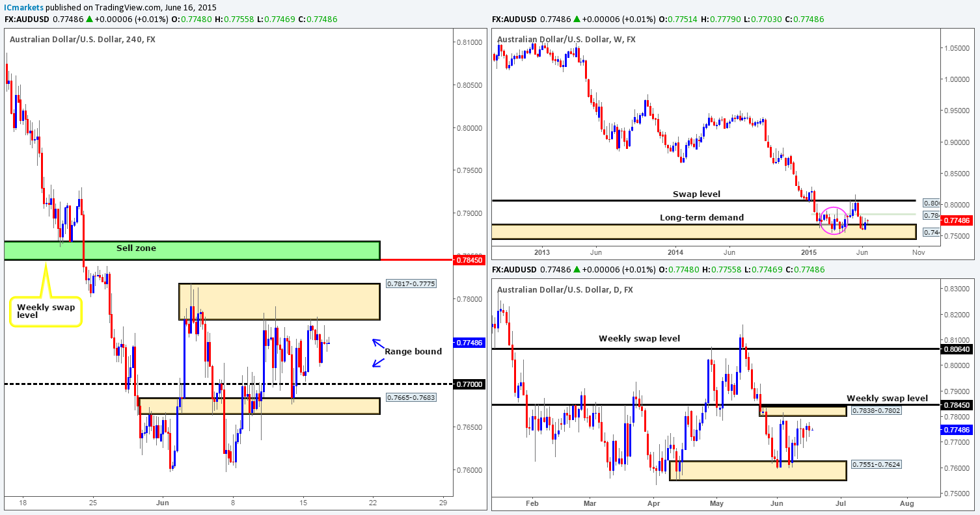
Task: Click the 0.90000 tick on the weekly price axis
Action: pyautogui.click(x=955, y=142)
